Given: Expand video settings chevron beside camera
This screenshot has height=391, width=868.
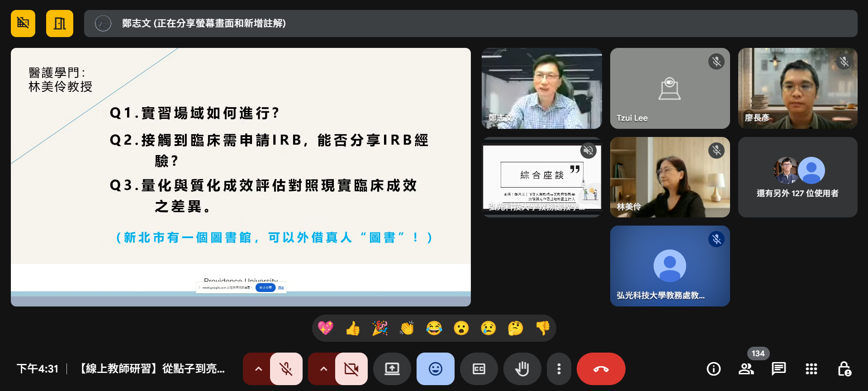Looking at the screenshot, I should click(323, 369).
